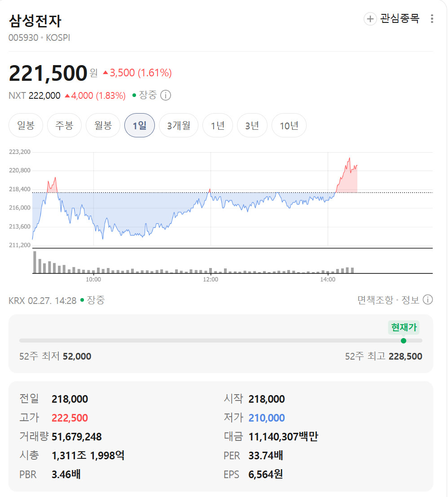The image size is (448, 497).
Task: Click info icon beside 면책조항 · 정보
Action: pos(428,300)
